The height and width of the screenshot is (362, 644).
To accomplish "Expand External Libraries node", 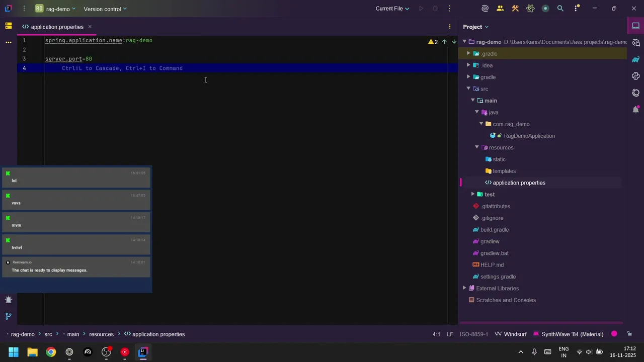I will (464, 288).
